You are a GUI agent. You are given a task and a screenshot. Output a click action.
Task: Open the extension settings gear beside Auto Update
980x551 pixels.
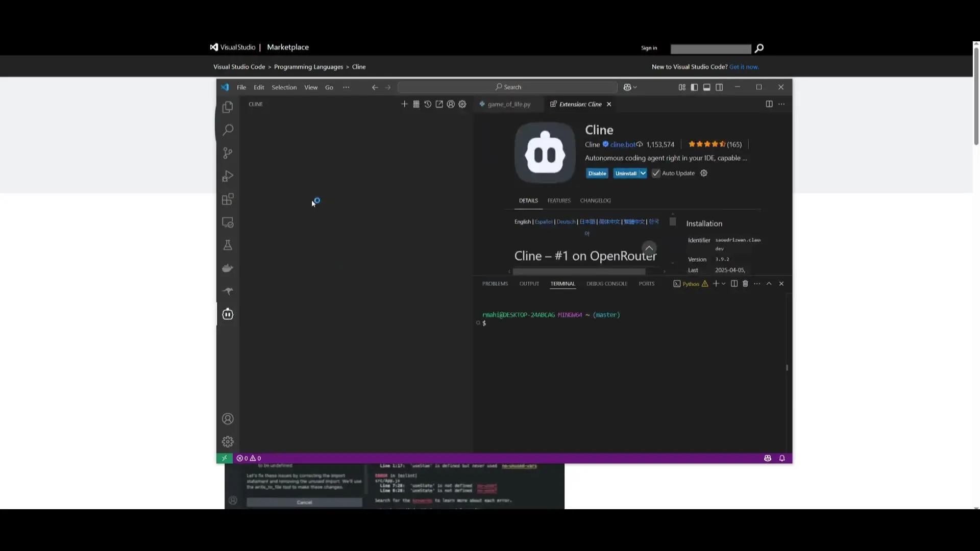(x=704, y=173)
